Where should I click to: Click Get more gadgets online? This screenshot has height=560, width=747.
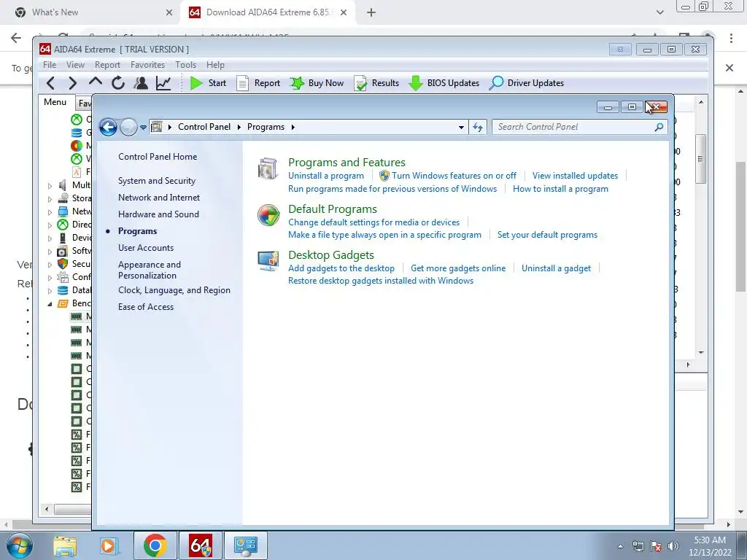458,268
